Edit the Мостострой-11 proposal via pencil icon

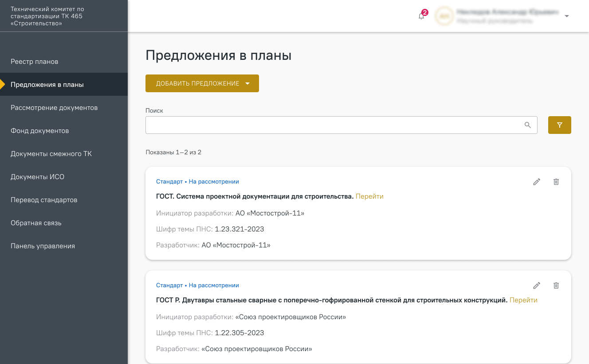click(x=537, y=182)
